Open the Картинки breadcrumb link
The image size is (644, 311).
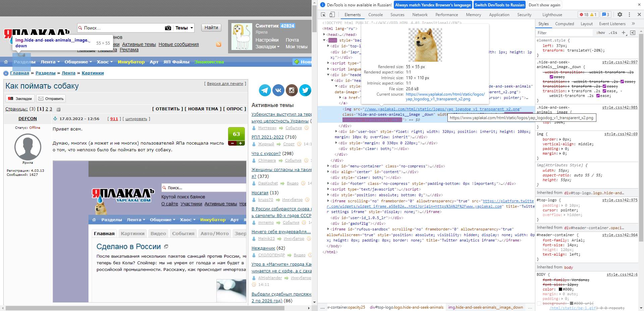coord(93,73)
